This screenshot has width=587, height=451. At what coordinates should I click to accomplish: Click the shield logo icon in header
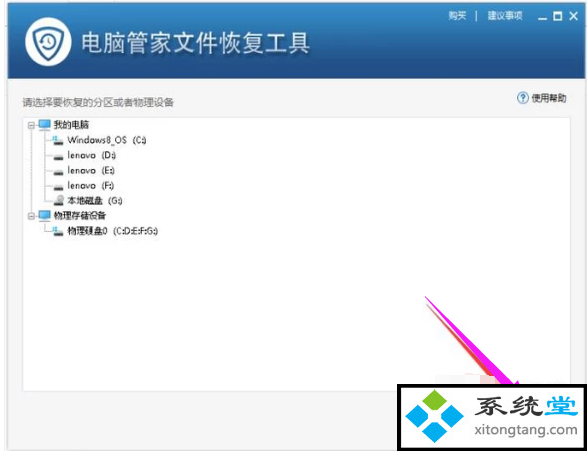coord(48,42)
